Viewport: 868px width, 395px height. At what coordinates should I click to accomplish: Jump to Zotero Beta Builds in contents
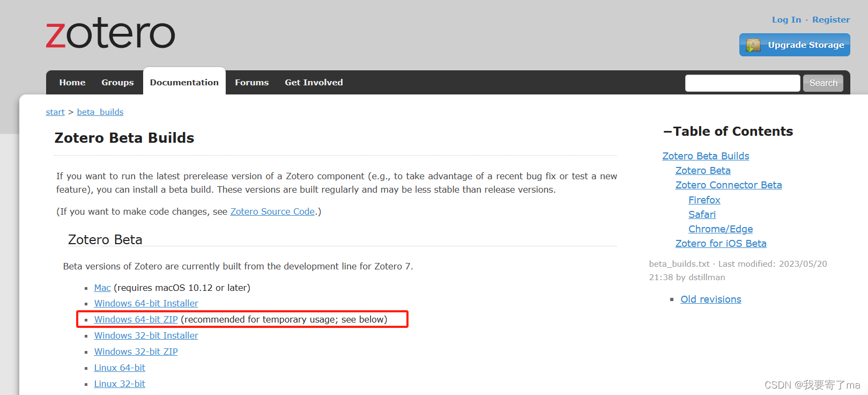coord(706,156)
